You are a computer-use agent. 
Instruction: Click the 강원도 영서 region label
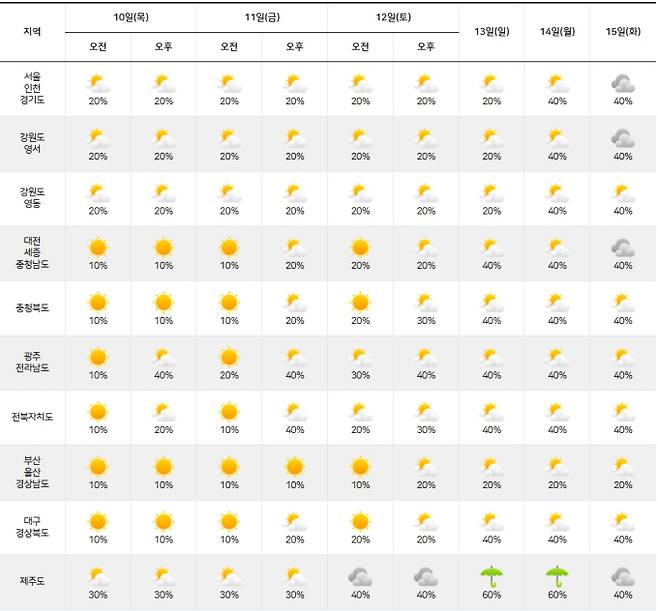[32, 143]
